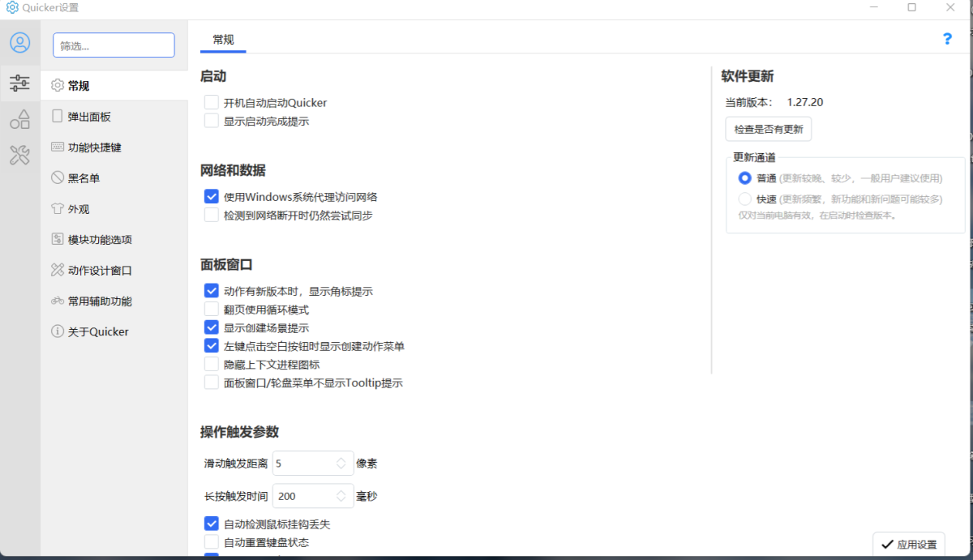The width and height of the screenshot is (973, 560).
Task: Click stepper arrows of 长按触发时间 field
Action: tap(341, 496)
